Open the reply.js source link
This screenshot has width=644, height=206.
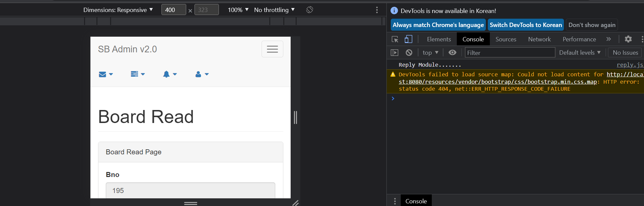click(630, 65)
